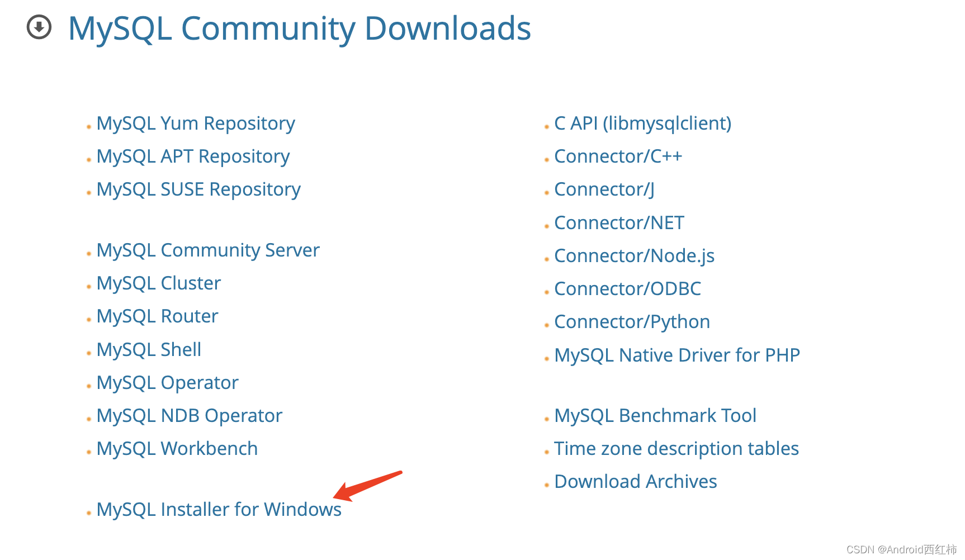Go to MySQL Workbench downloads
Image resolution: width=965 pixels, height=560 pixels.
coord(177,449)
